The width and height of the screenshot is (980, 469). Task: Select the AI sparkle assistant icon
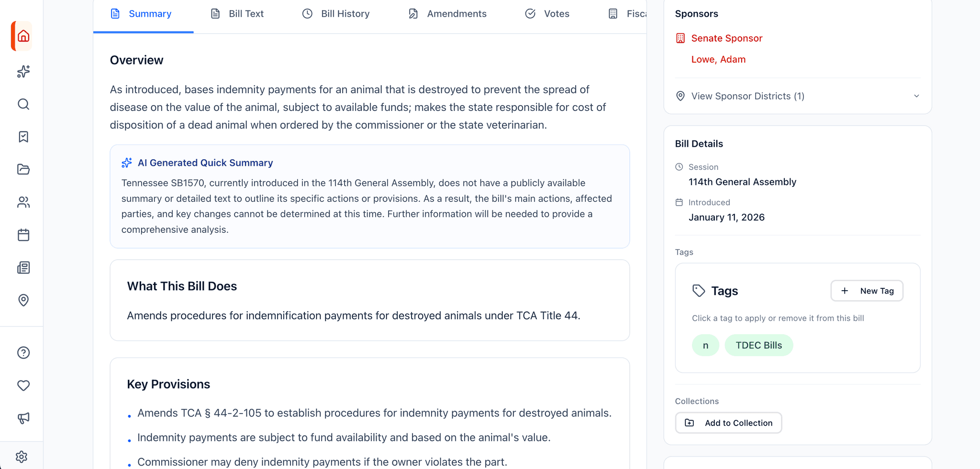pyautogui.click(x=22, y=72)
